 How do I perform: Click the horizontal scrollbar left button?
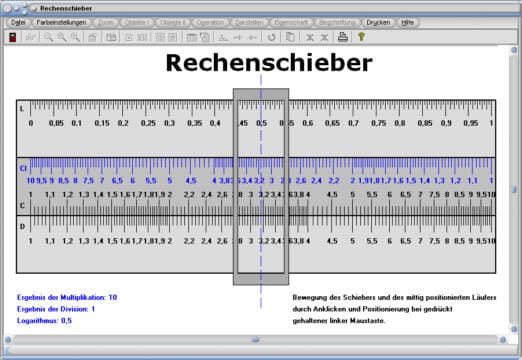(8, 340)
